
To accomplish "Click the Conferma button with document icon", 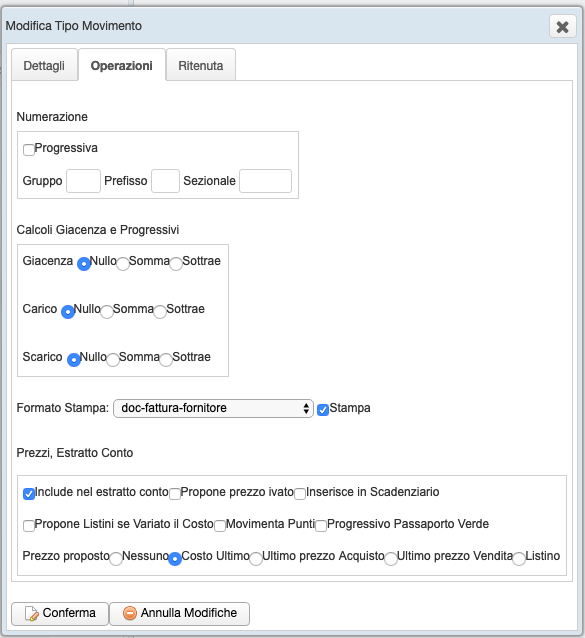I will (x=60, y=614).
